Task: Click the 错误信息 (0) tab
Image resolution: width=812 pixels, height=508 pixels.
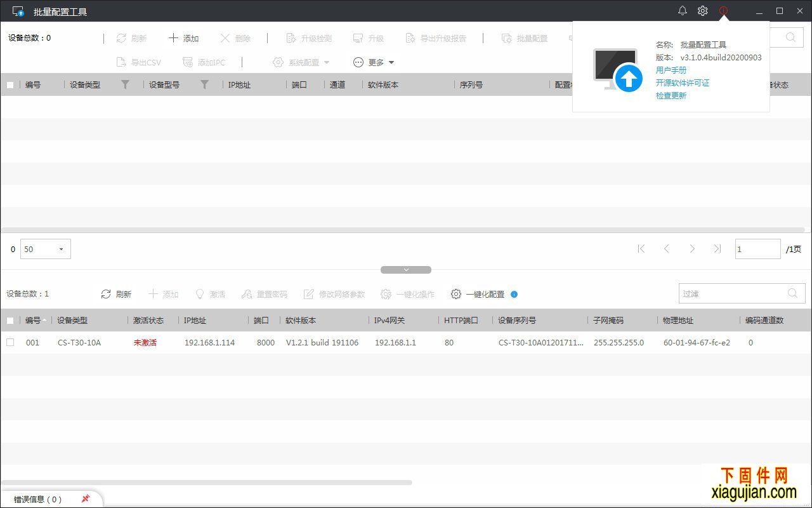Action: [38, 499]
